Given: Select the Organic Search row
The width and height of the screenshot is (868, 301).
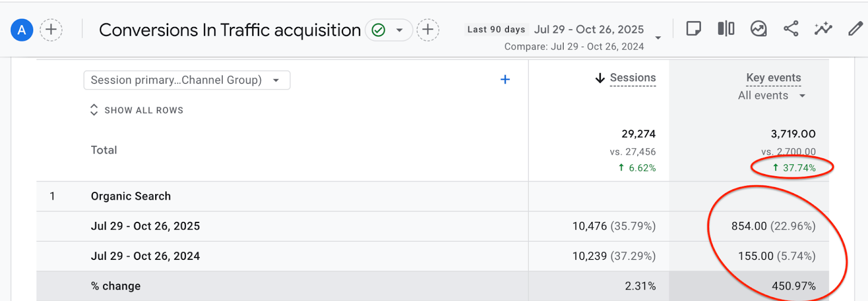Looking at the screenshot, I should pyautogui.click(x=131, y=196).
